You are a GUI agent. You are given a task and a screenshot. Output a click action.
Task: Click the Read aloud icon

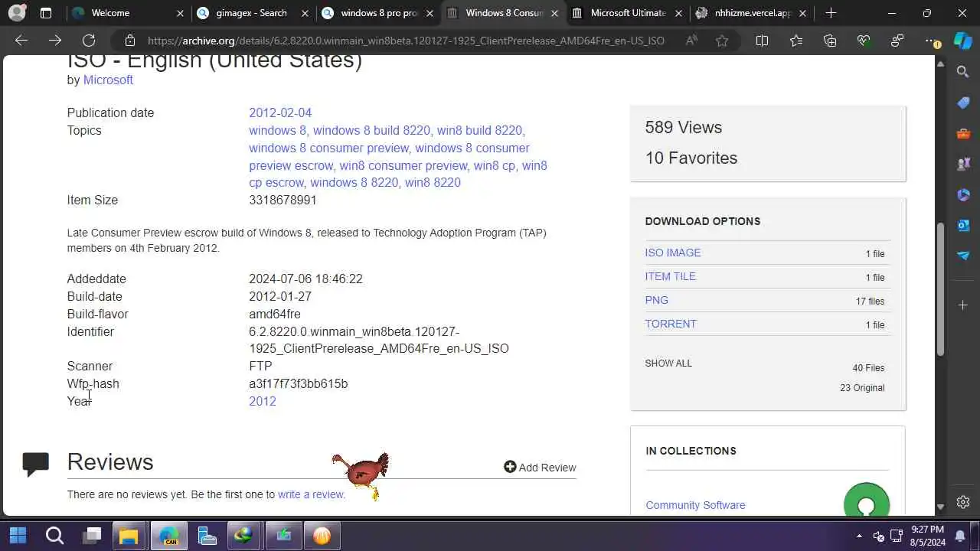[691, 41]
